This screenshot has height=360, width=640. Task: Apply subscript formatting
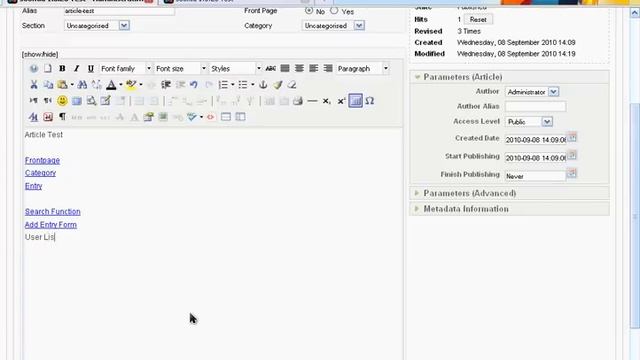point(327,101)
